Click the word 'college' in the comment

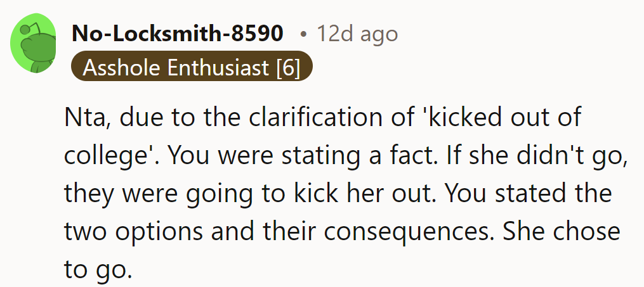[105, 156]
